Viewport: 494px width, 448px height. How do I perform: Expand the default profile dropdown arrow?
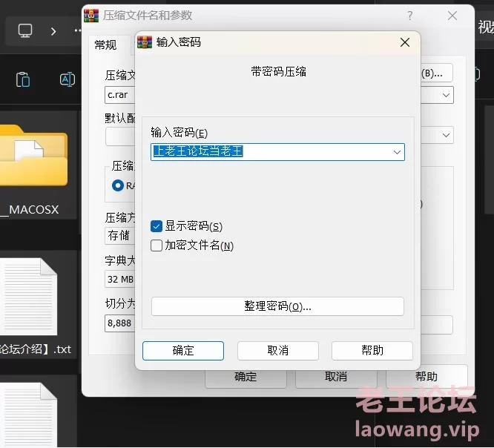[446, 136]
